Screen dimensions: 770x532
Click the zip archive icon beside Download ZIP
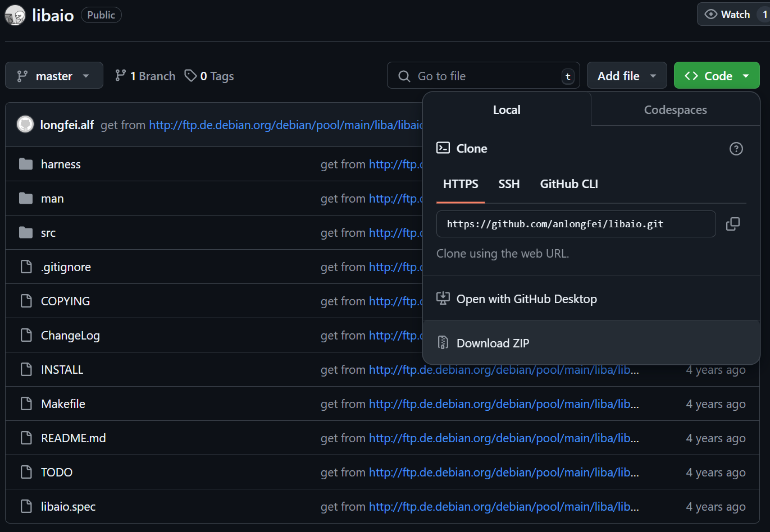(x=443, y=342)
